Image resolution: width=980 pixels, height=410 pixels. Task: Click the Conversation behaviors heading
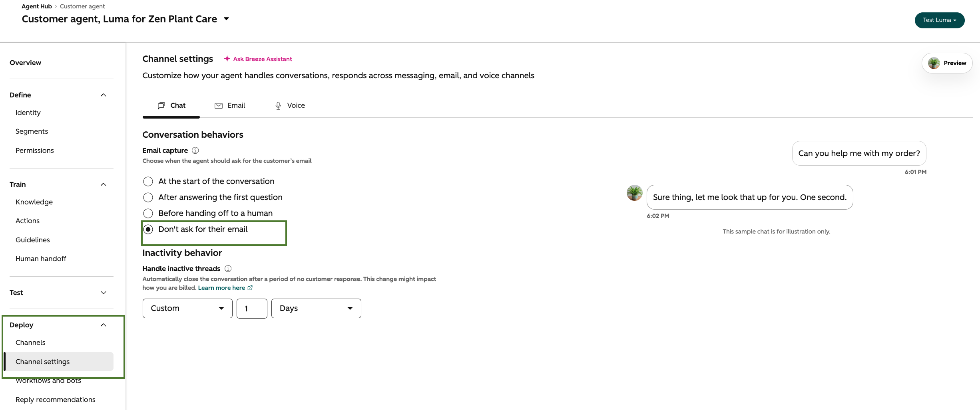point(193,135)
